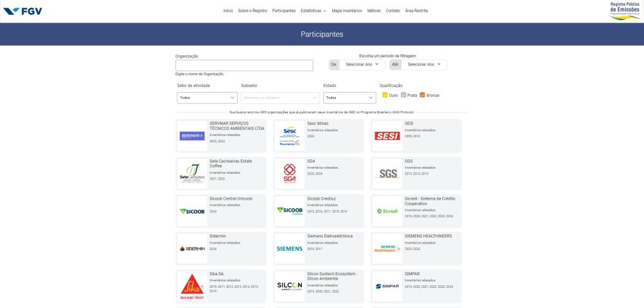Screen dimensions: 644x308
Task: Click the Área Restrita link
Action: [x=416, y=11]
